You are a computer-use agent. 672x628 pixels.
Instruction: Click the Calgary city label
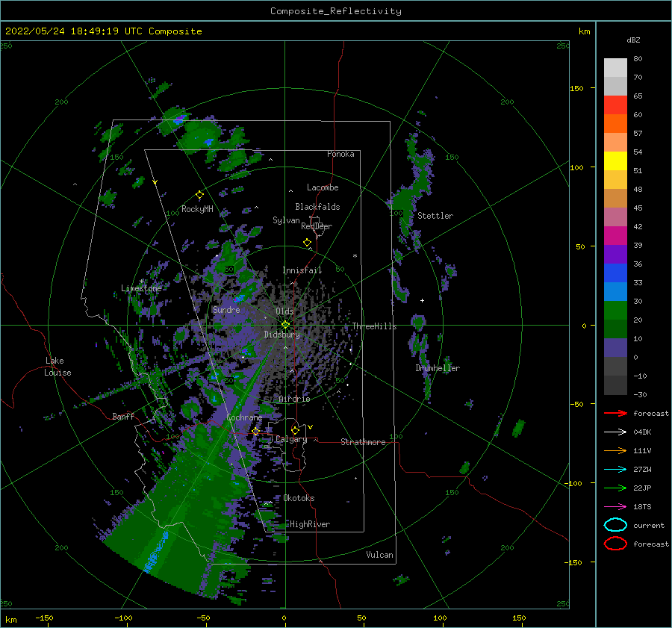(x=291, y=439)
